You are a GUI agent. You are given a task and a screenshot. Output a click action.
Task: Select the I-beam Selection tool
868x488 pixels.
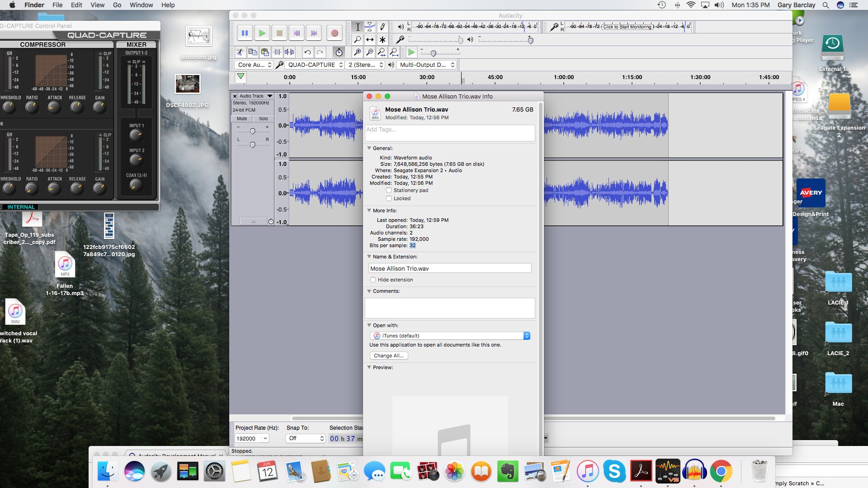(358, 27)
